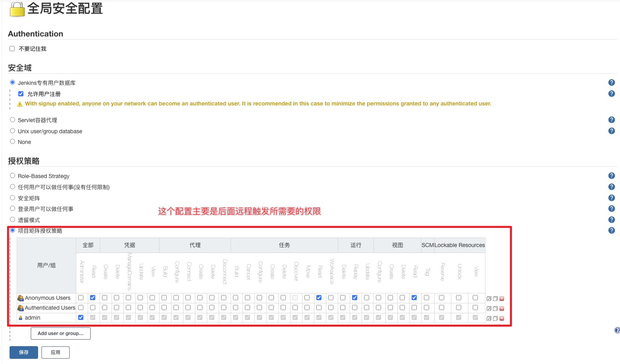The image size is (620, 364).
Task: Check 任务 Workspace for Anonymous Users
Action: (331, 297)
